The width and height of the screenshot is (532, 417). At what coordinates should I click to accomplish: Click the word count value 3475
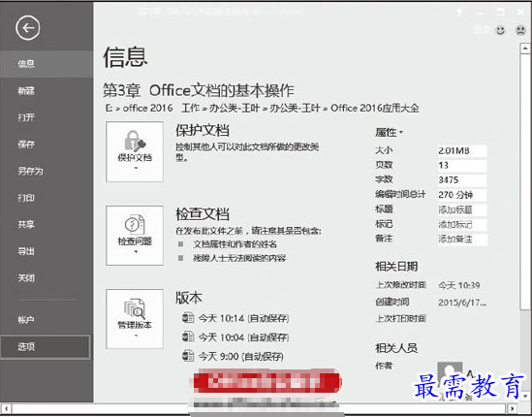(x=462, y=180)
